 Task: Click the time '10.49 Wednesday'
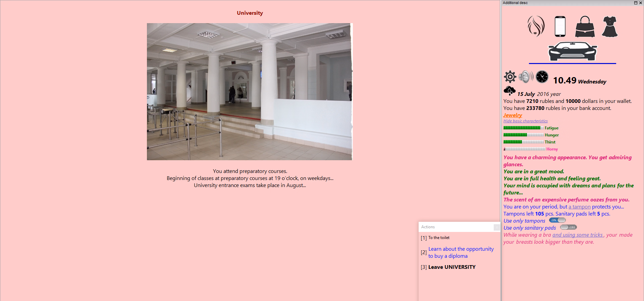click(x=580, y=80)
